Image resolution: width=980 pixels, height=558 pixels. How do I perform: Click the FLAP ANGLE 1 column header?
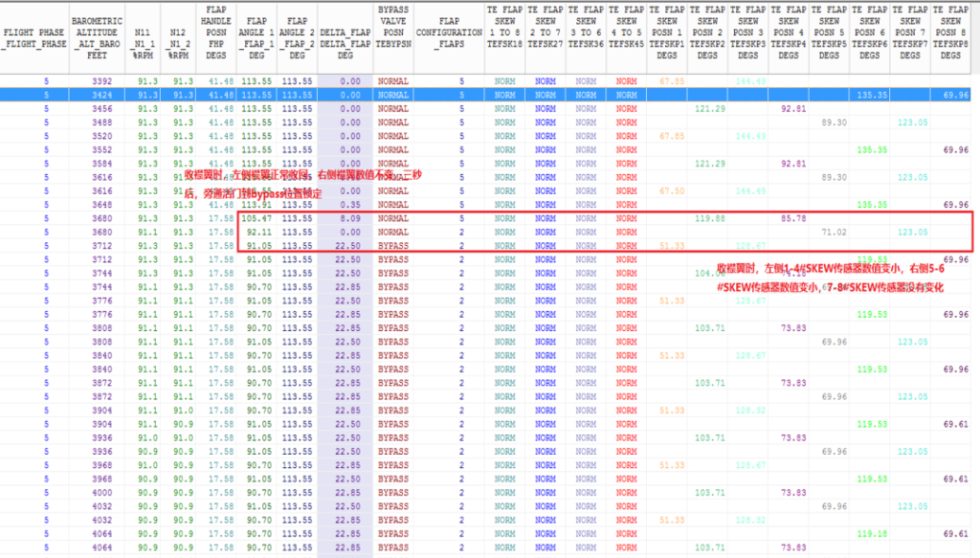pyautogui.click(x=257, y=37)
